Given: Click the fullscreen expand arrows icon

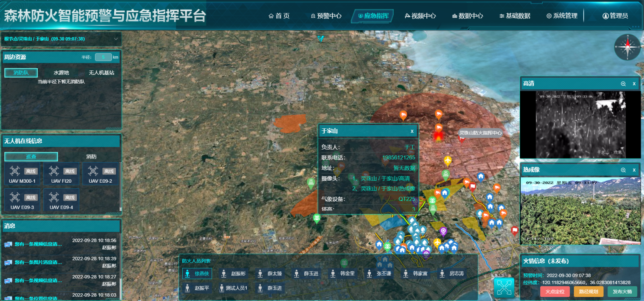Looking at the screenshot, I should tap(504, 287).
